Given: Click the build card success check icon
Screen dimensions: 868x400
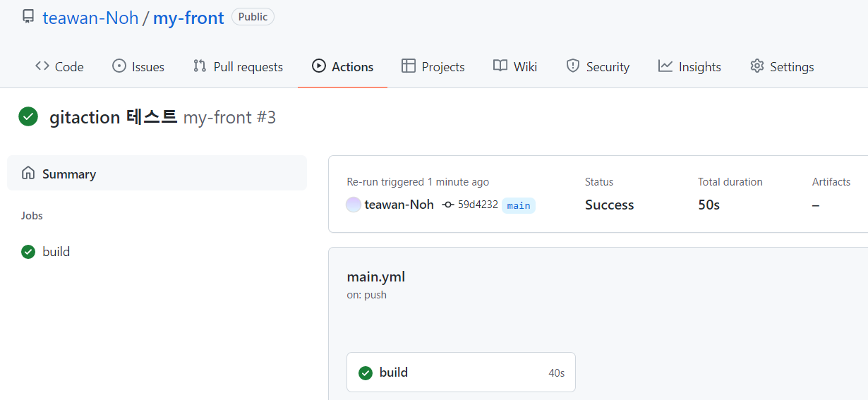Looking at the screenshot, I should pos(366,372).
